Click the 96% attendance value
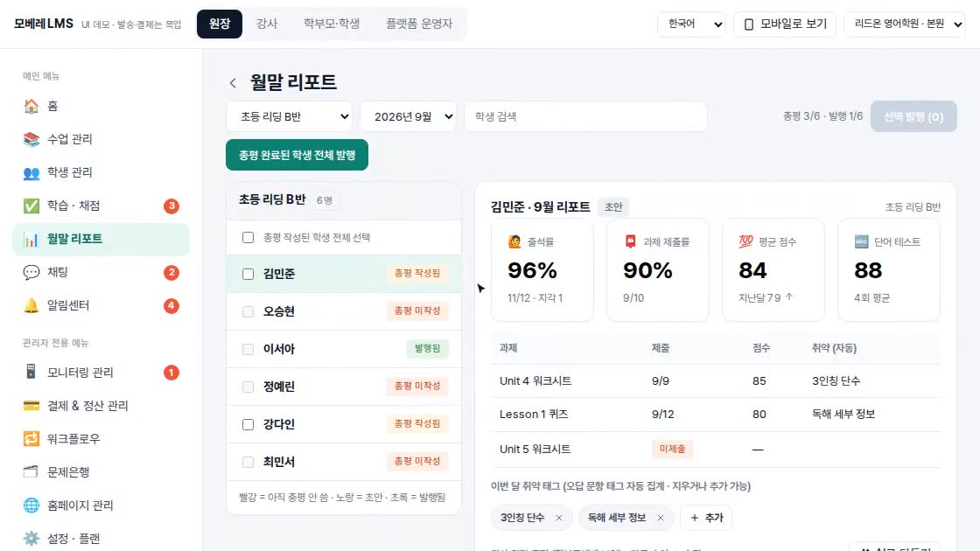The width and height of the screenshot is (980, 551). [x=532, y=270]
